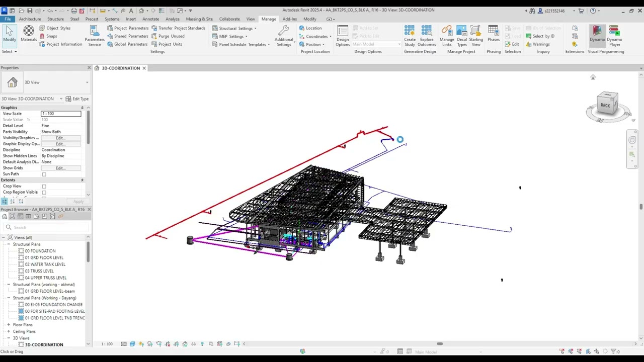Viewport: 644px width, 362px height.
Task: Close the Properties palette
Action: 89,67
